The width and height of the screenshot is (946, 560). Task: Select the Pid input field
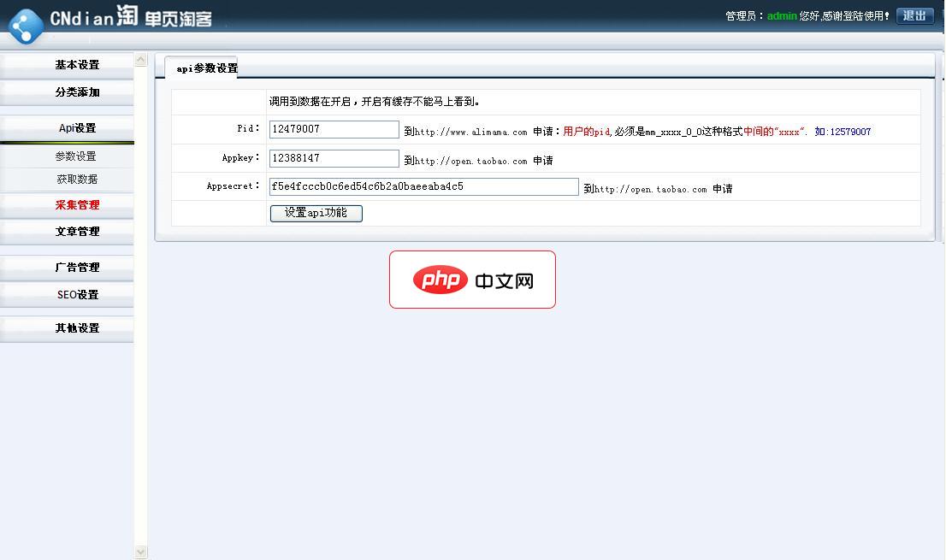(x=334, y=130)
